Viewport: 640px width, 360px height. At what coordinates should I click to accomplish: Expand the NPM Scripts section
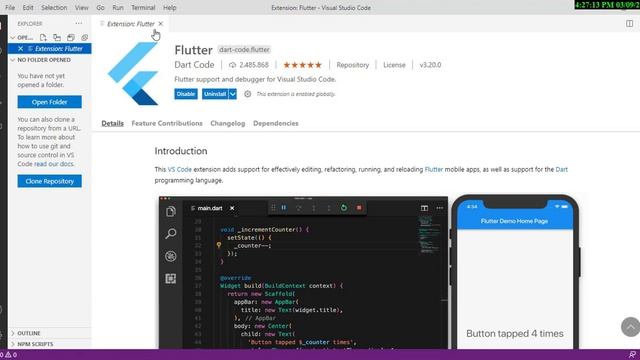[x=35, y=344]
